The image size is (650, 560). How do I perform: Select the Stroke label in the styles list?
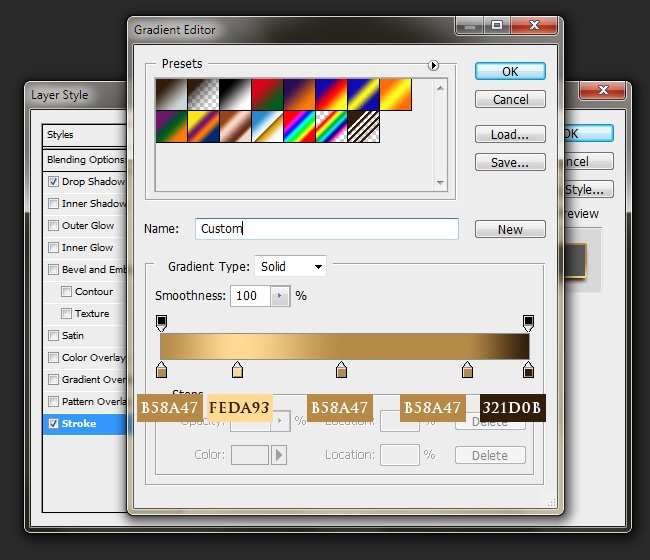[x=79, y=423]
